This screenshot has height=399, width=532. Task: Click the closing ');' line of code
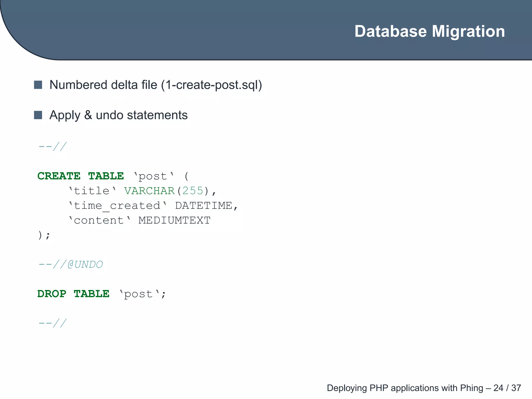(x=44, y=235)
